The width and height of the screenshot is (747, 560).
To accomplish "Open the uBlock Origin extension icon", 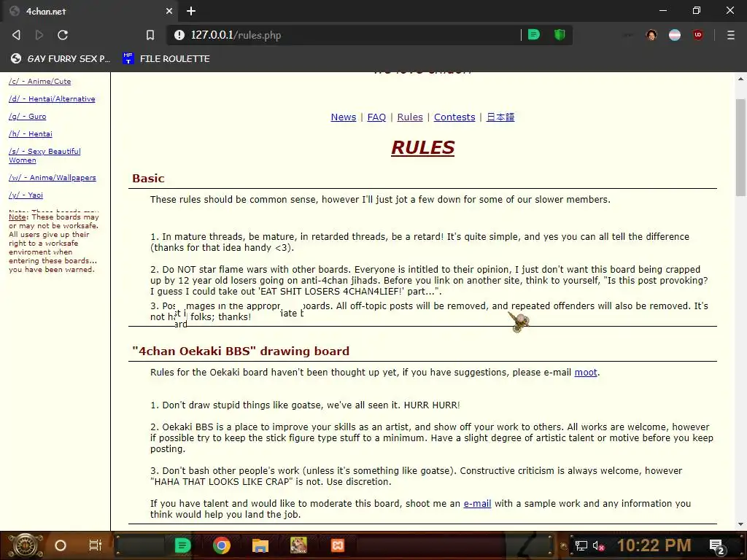I will point(698,35).
